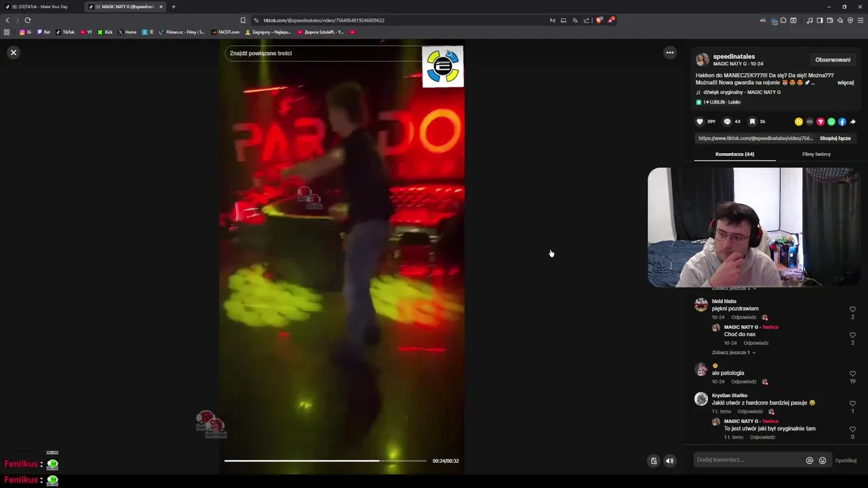Expand description with więcej
Image resolution: width=868 pixels, height=488 pixels.
tap(845, 83)
